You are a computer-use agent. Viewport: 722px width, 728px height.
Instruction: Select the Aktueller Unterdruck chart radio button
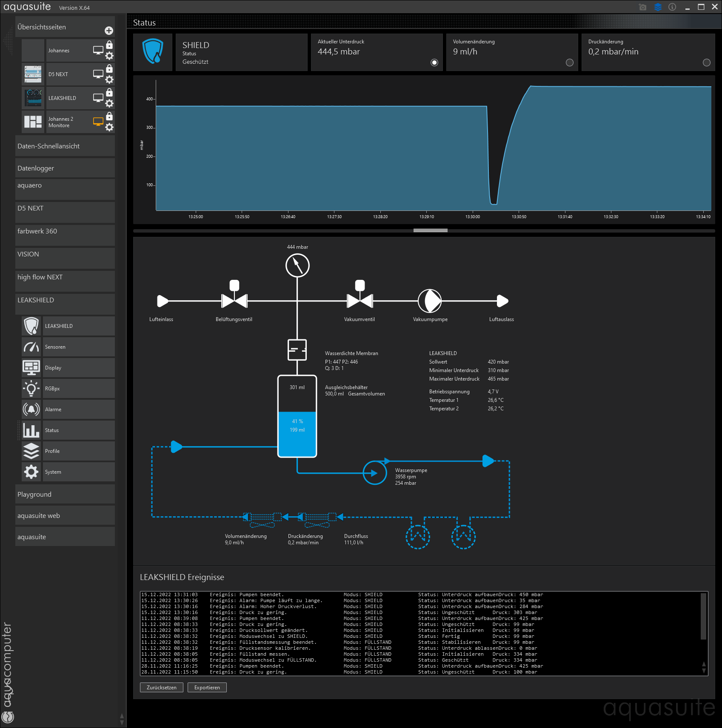coord(434,63)
